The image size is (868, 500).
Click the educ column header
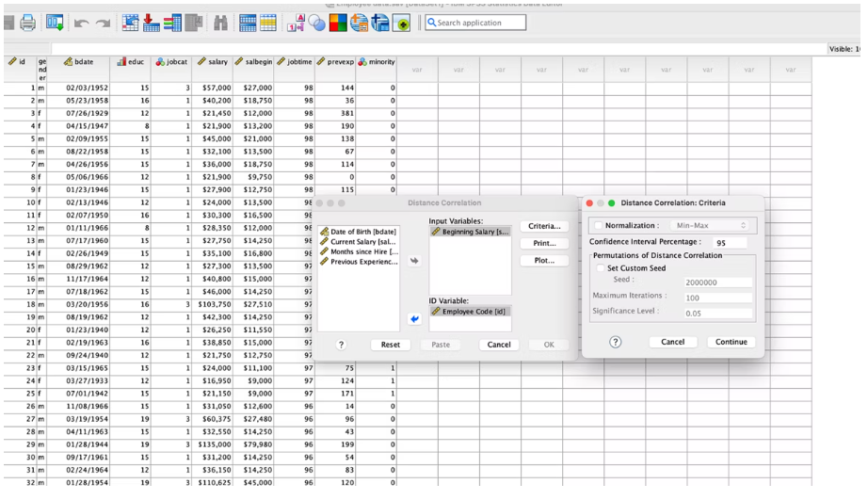(130, 69)
